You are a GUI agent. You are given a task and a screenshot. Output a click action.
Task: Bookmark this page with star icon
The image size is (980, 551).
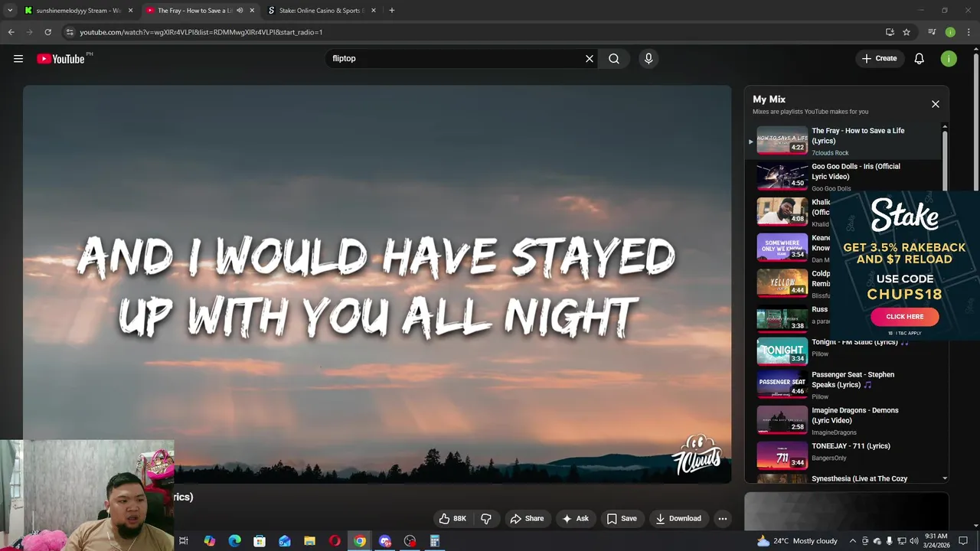tap(906, 32)
